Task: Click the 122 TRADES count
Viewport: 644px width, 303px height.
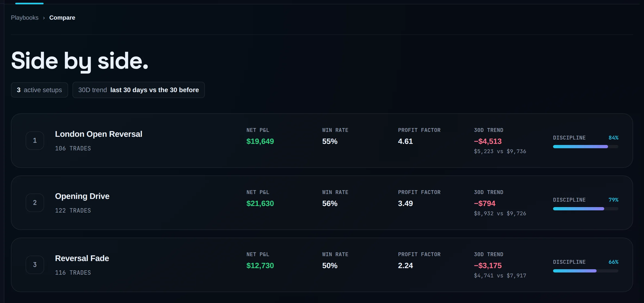Action: point(73,211)
